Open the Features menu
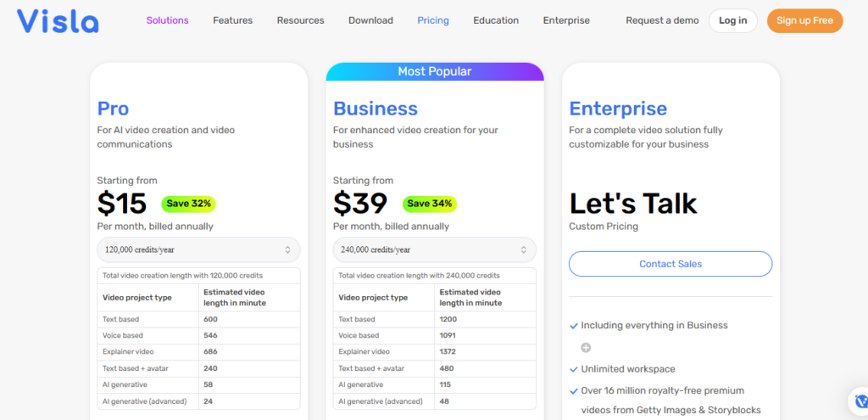The image size is (868, 420). [x=233, y=20]
